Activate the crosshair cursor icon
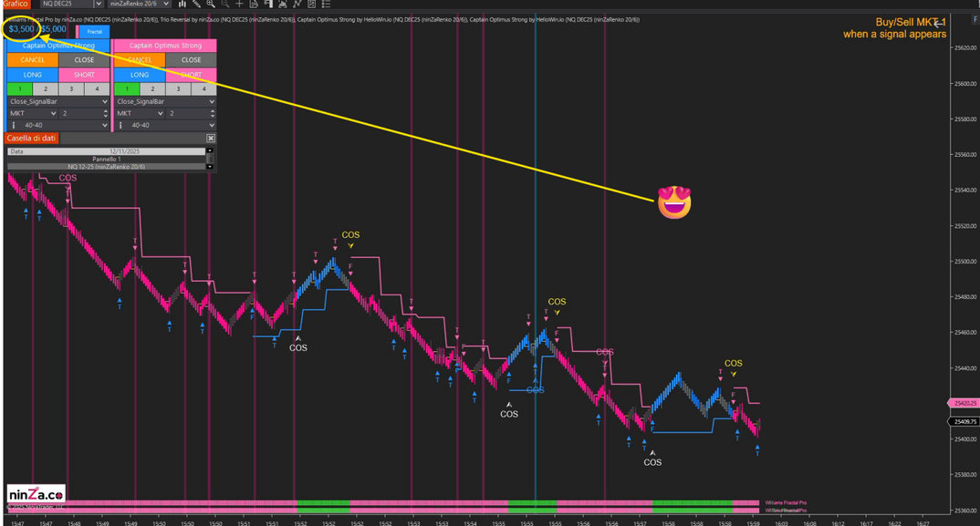The width and height of the screenshot is (980, 526). 239,4
